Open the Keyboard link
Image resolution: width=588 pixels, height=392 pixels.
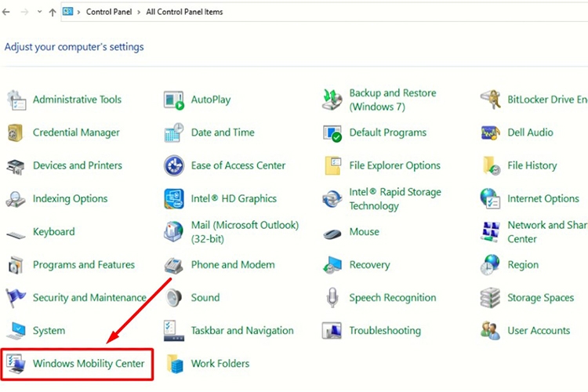(x=53, y=232)
